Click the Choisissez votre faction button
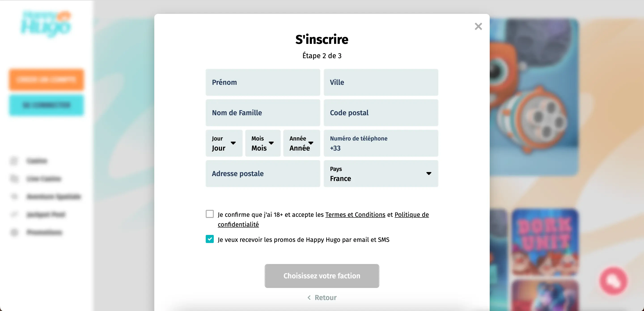This screenshot has width=644, height=311. (x=322, y=276)
